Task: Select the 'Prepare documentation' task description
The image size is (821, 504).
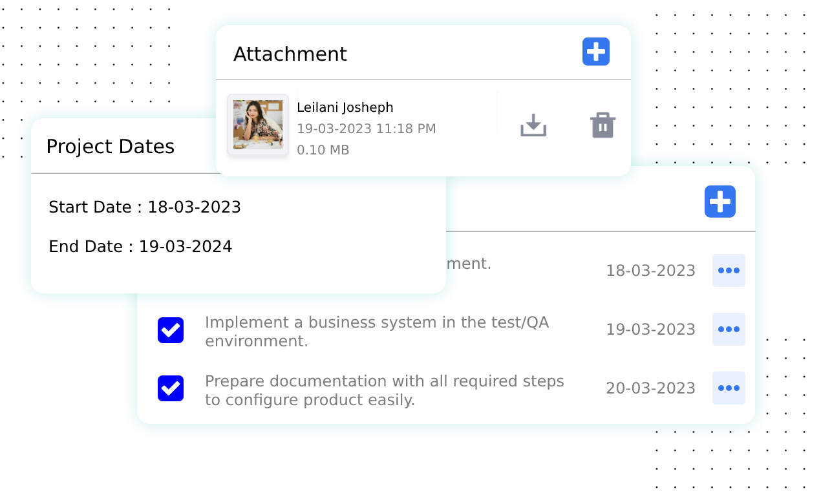Action: click(x=384, y=390)
